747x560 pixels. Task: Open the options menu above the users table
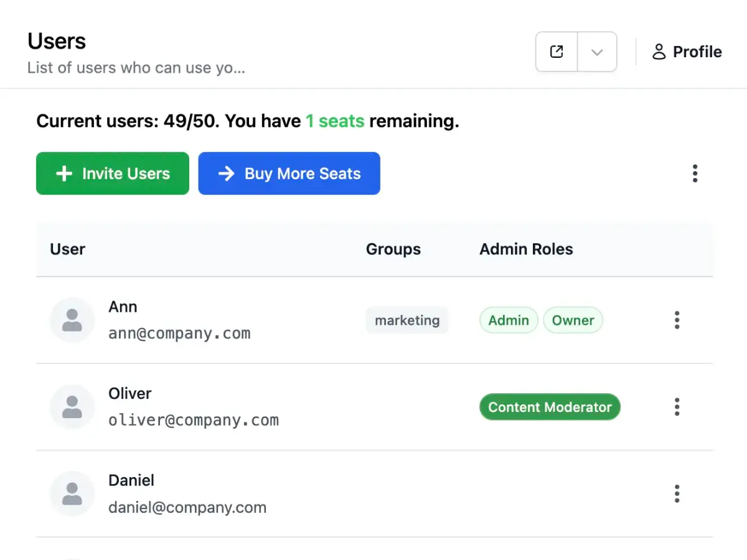[x=695, y=174]
